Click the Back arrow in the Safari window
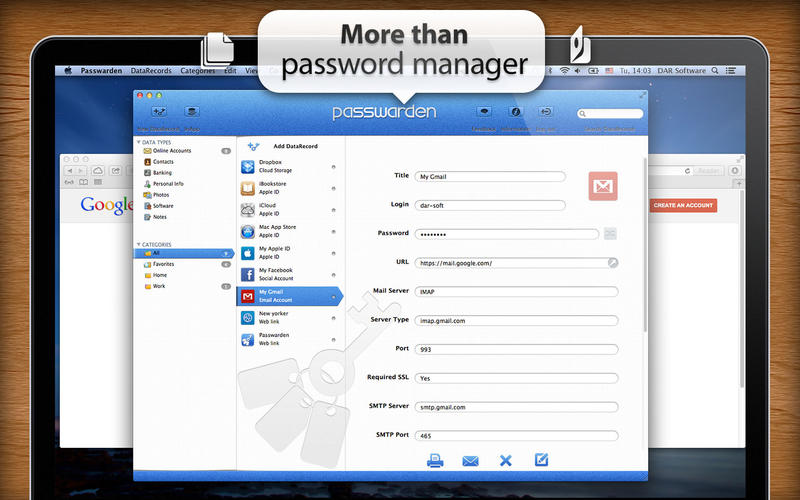Image resolution: width=800 pixels, height=500 pixels. point(70,170)
